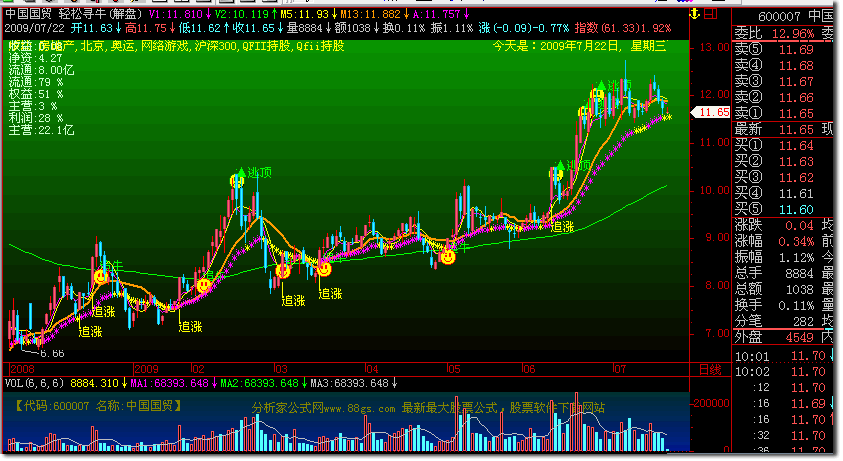The height and width of the screenshot is (461, 843).
Task: Click the green arrow of the 逃顶 signal near 13.00
Action: click(601, 85)
